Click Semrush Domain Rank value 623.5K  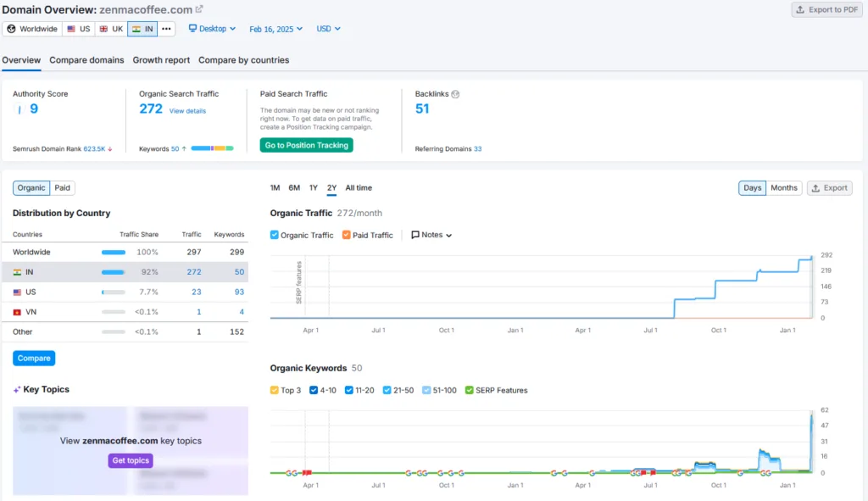94,149
